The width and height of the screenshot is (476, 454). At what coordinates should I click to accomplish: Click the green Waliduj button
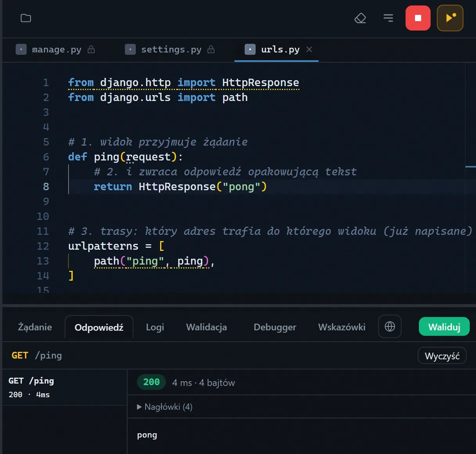click(x=444, y=326)
